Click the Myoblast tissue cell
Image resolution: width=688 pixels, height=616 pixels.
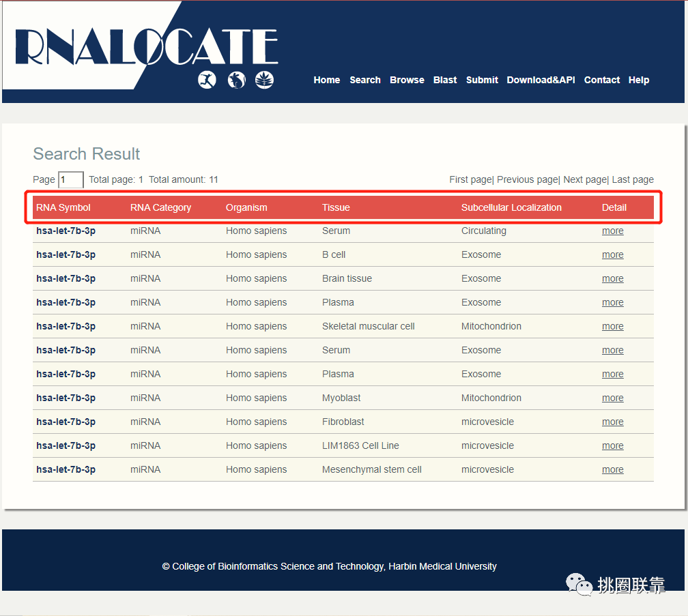pyautogui.click(x=341, y=398)
